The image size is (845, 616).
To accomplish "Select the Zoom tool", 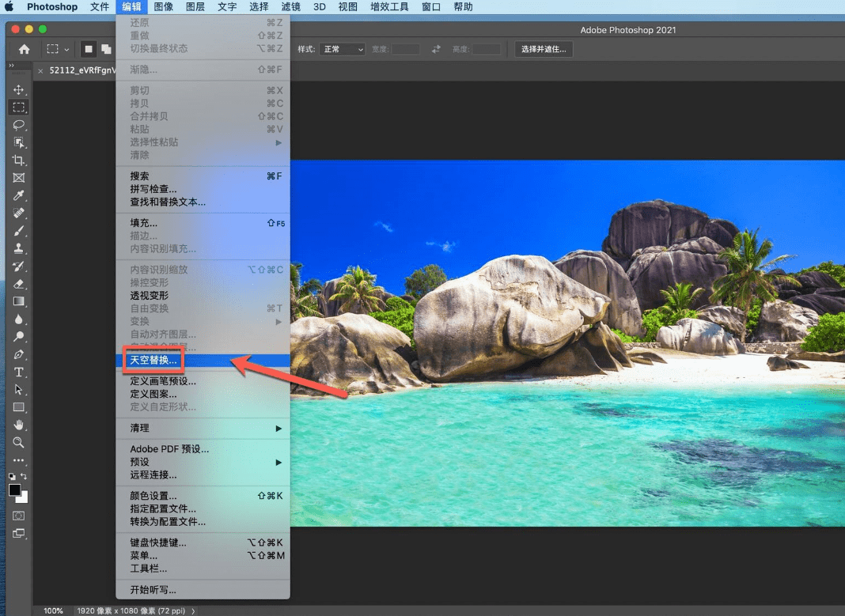I will (18, 443).
